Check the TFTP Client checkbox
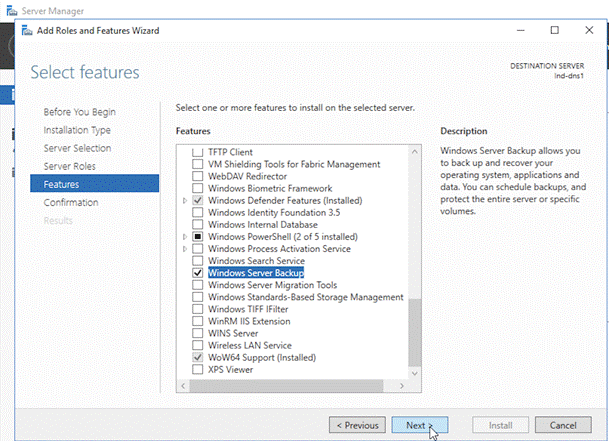Image resolution: width=609 pixels, height=441 pixels. 197,152
